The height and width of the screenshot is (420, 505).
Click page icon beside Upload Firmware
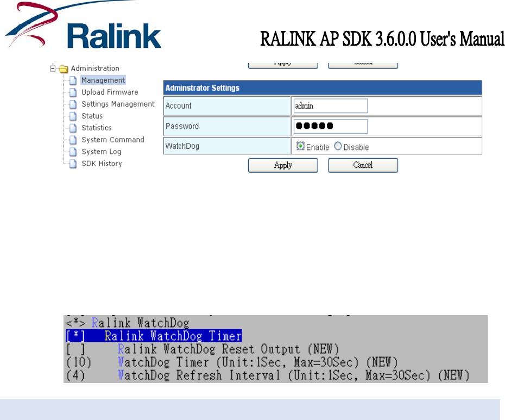pyautogui.click(x=73, y=92)
